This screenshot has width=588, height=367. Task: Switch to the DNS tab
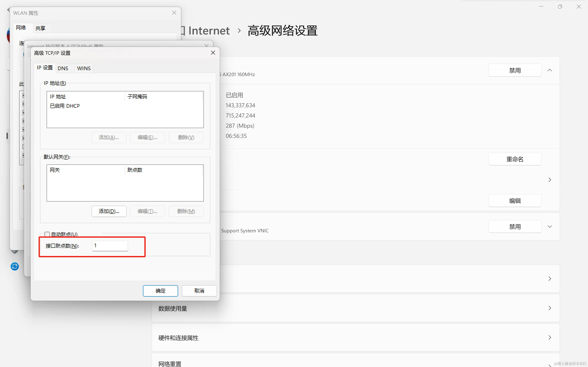(63, 69)
